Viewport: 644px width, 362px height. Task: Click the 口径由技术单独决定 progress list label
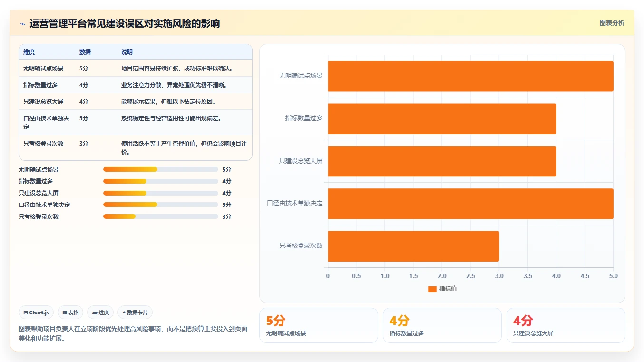pyautogui.click(x=44, y=205)
